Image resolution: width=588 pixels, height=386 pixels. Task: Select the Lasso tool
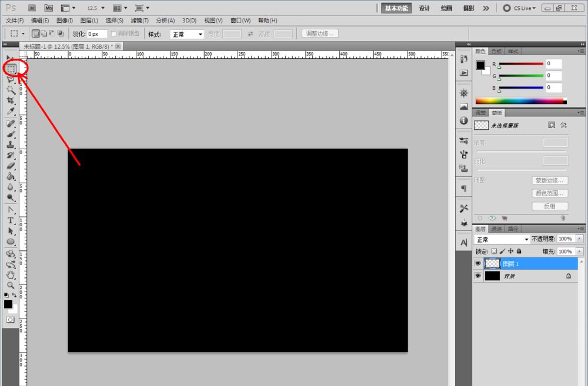point(11,79)
